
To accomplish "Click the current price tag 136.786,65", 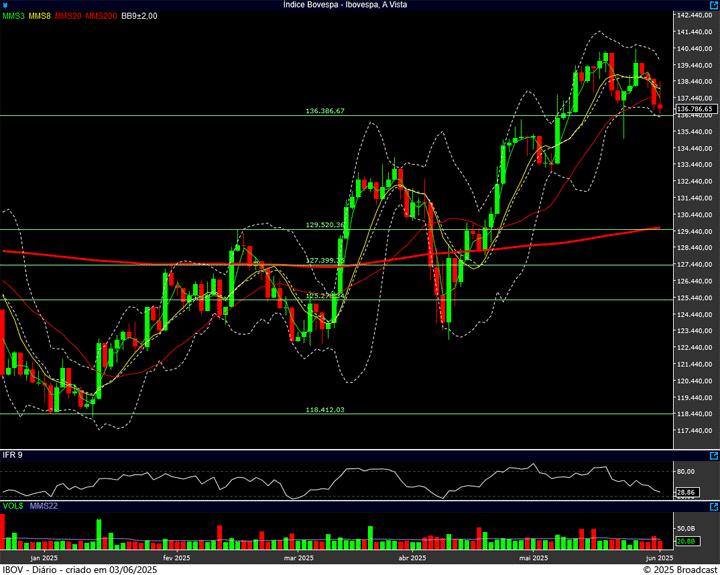I will pyautogui.click(x=697, y=109).
